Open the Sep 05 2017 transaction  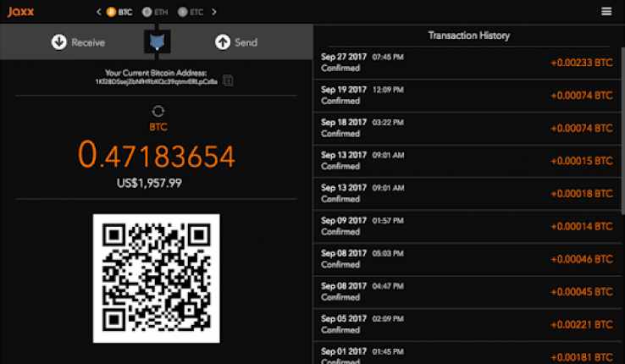coord(467,324)
